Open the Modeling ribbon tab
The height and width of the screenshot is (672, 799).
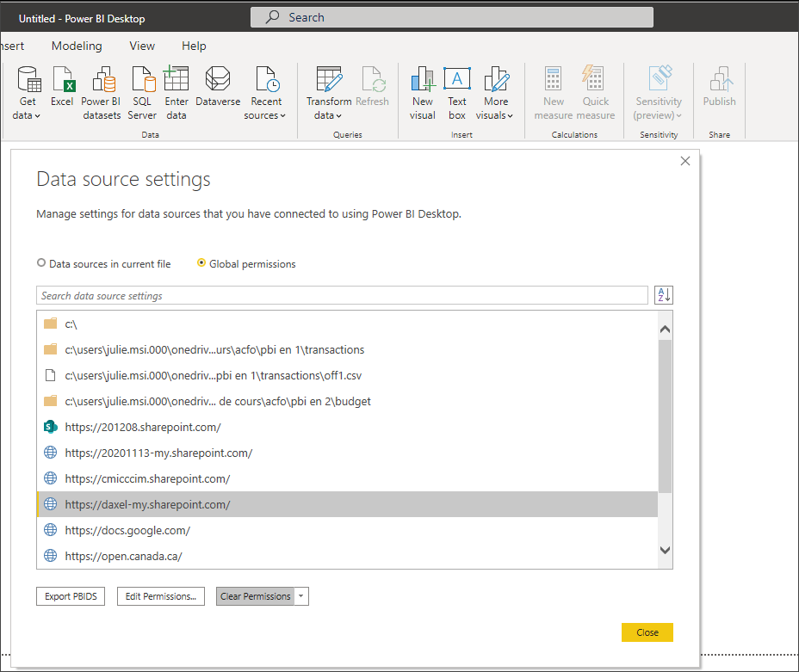[77, 46]
